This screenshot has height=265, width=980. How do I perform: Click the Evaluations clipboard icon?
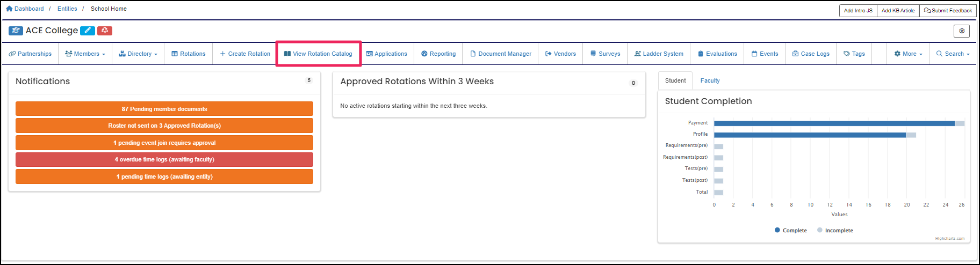701,54
